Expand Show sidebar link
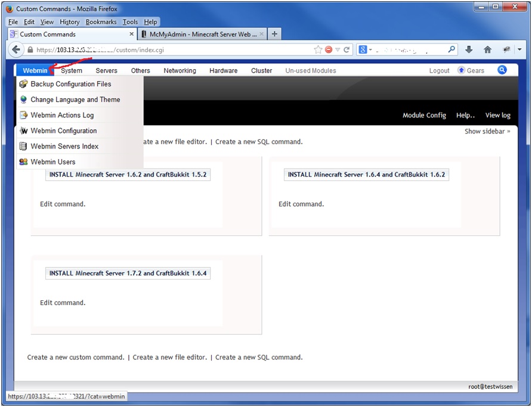Viewport: 532px width, 407px height. point(487,131)
